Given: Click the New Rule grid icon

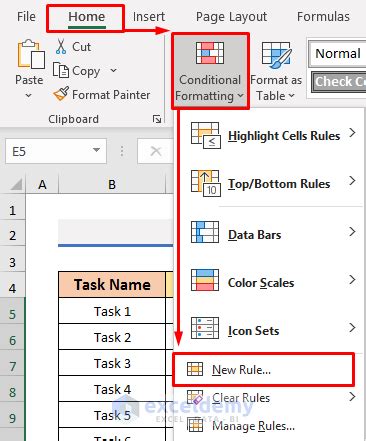Looking at the screenshot, I should [x=195, y=369].
